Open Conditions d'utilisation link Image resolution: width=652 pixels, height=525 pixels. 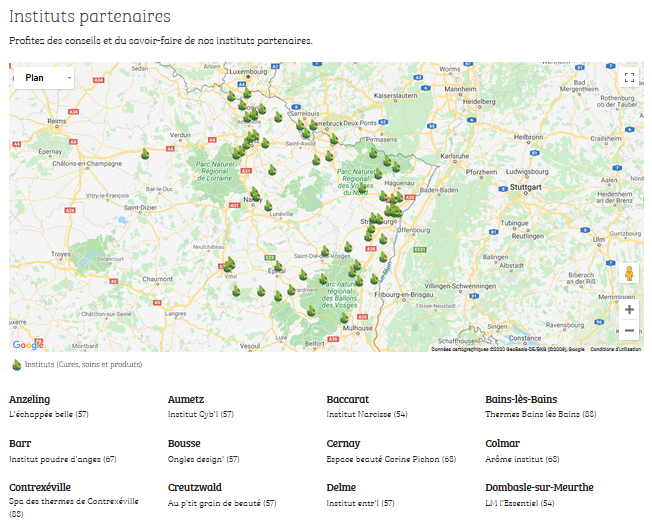tap(615, 349)
